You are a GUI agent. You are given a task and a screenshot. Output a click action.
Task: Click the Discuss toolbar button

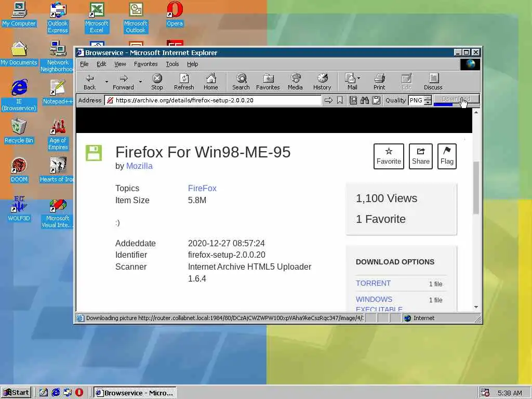coord(433,82)
